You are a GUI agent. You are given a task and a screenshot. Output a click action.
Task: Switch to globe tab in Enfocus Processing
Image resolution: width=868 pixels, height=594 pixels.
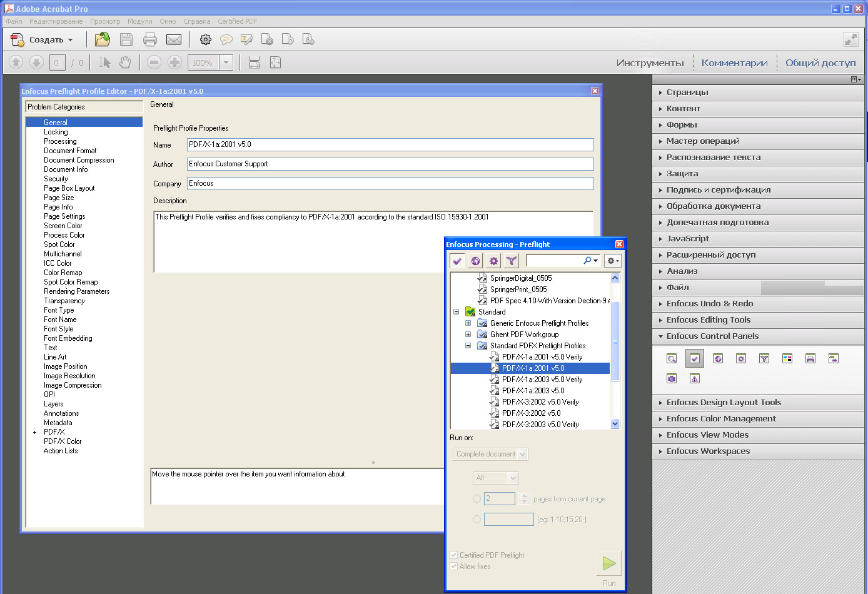476,261
